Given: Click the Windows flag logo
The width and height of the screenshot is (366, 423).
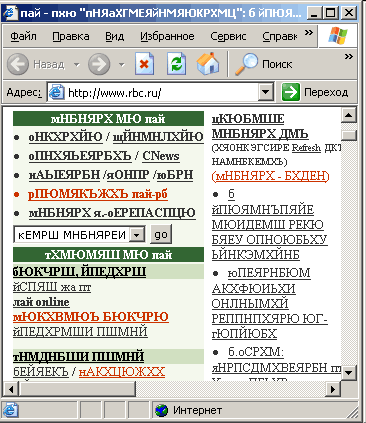Looking at the screenshot, I should [337, 36].
